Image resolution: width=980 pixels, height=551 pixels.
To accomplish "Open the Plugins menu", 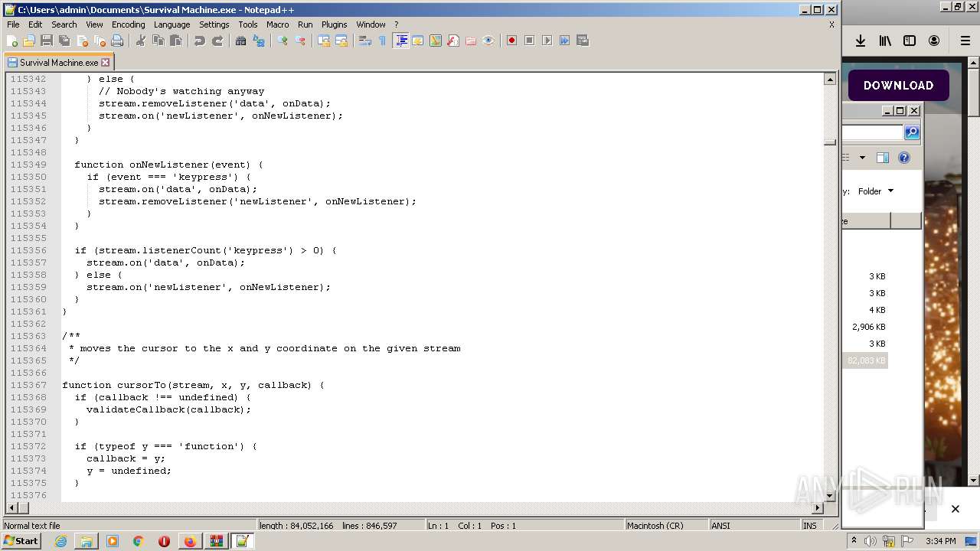I will click(335, 24).
